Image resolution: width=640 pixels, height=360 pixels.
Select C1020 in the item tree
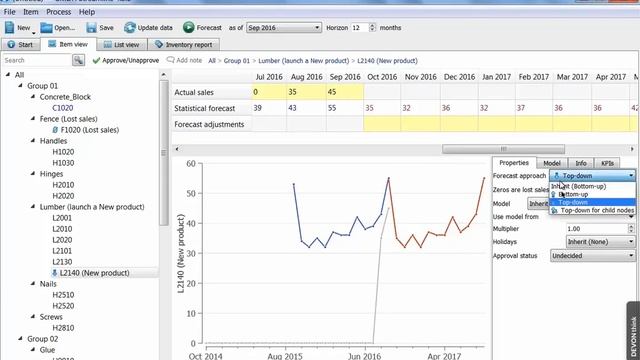63,108
